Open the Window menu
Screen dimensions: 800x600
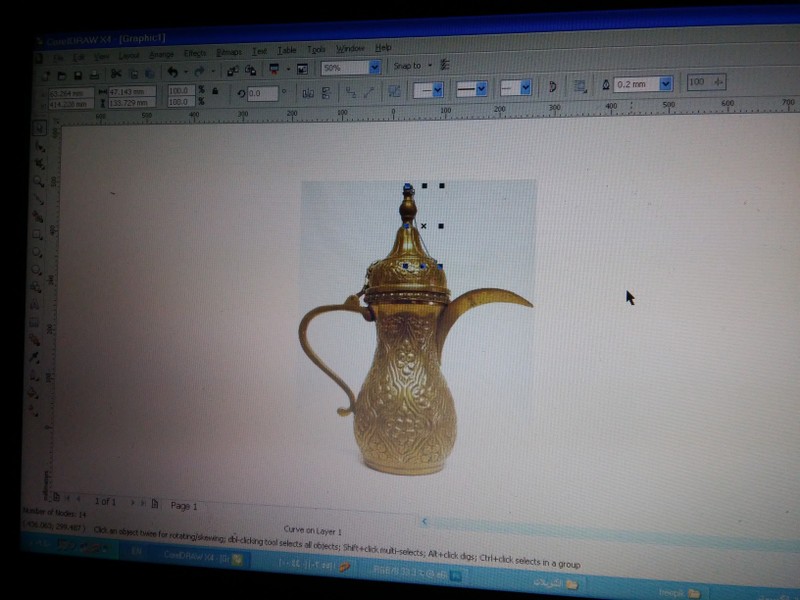(x=350, y=48)
